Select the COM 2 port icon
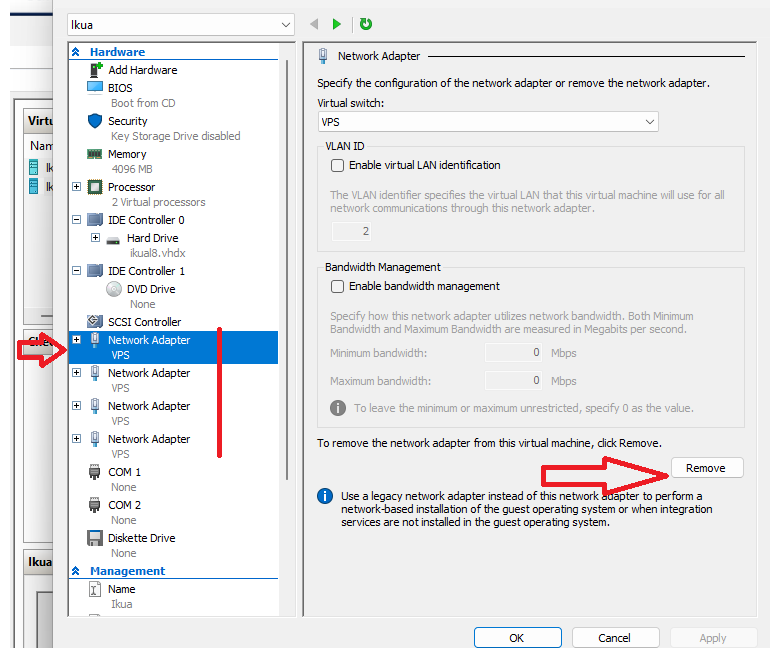Screen dimensions: 770x648 pyautogui.click(x=94, y=505)
